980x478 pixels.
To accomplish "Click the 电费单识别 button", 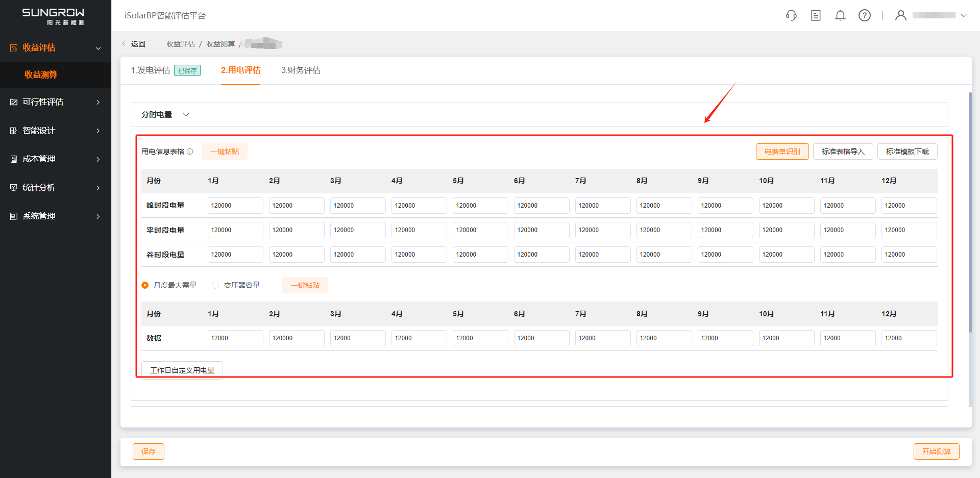I will 782,152.
